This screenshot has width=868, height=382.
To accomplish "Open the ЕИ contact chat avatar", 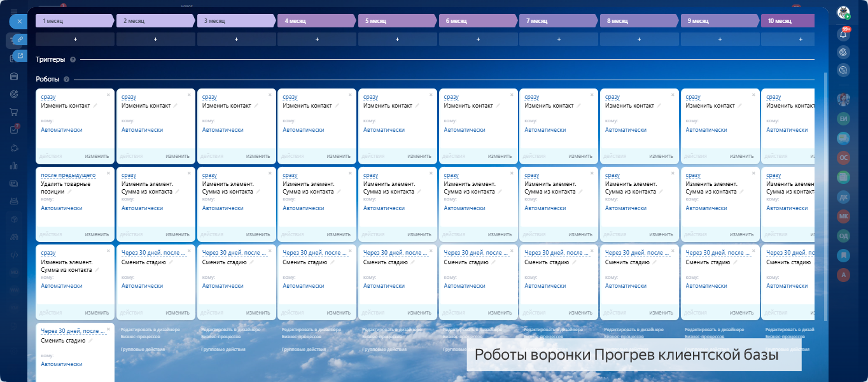I will click(844, 118).
